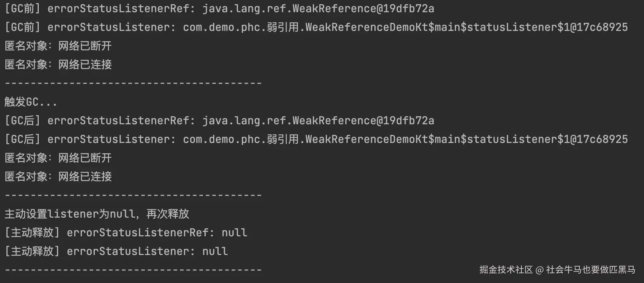Click the 触发GC... output line
Screen dimensions: 644x283
point(31,102)
